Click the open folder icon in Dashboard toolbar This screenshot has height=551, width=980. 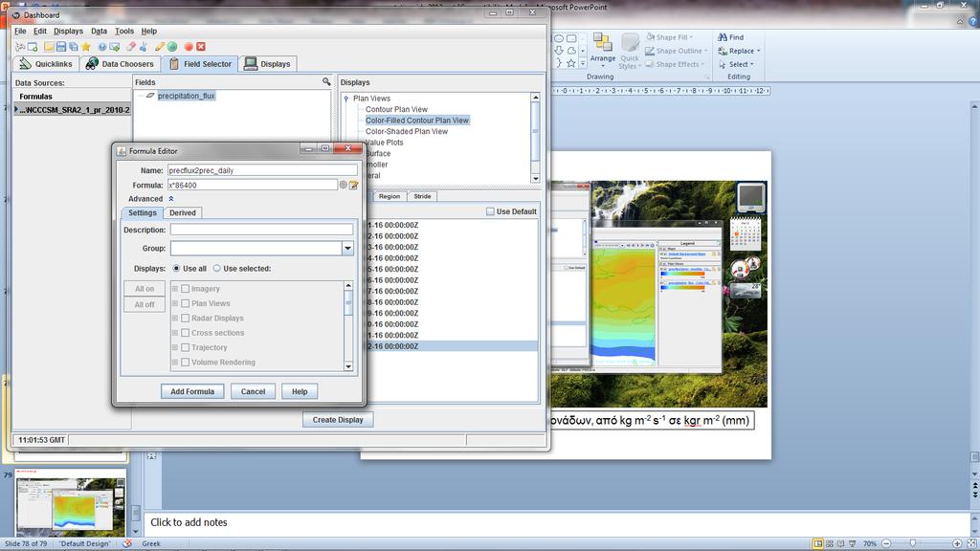[49, 47]
